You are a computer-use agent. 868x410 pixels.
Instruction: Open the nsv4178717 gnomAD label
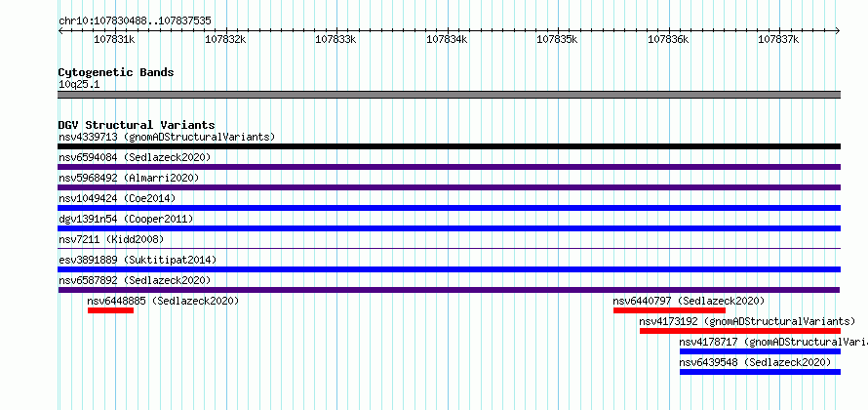pyautogui.click(x=773, y=342)
